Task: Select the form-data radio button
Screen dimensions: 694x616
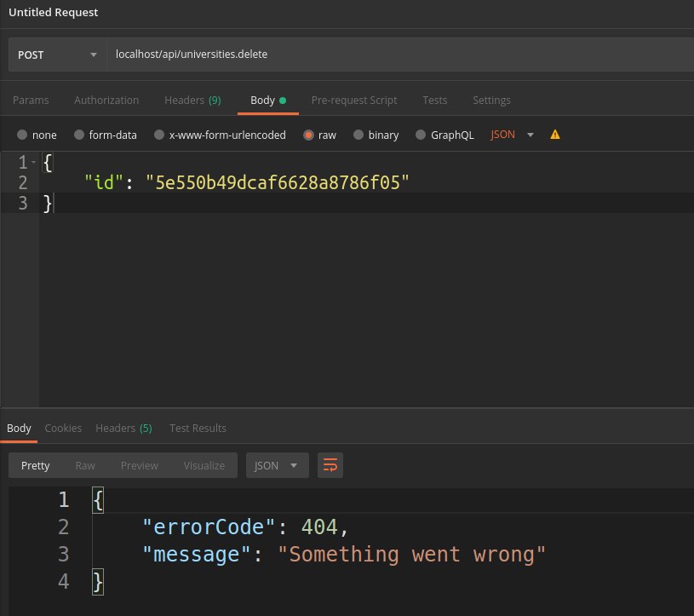Action: [79, 135]
